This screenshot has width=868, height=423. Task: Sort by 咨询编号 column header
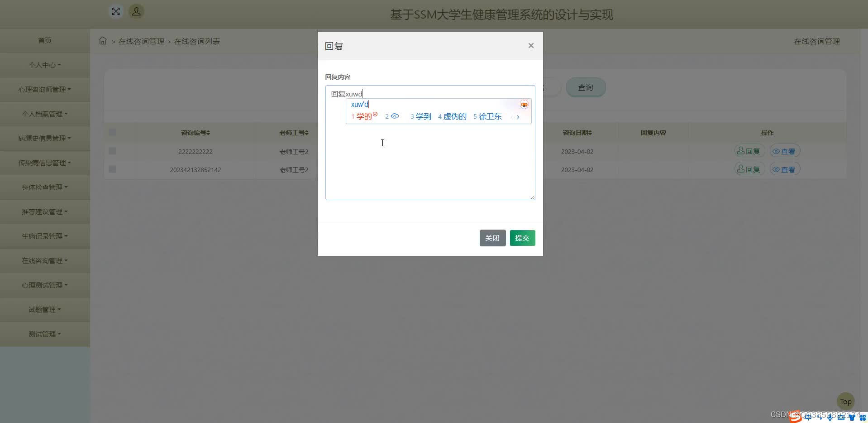pos(196,133)
